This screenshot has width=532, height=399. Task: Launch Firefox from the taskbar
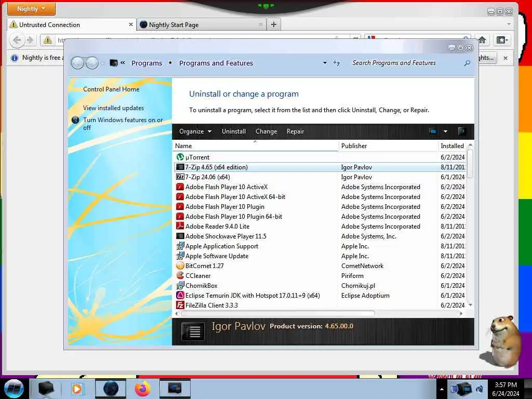[142, 389]
